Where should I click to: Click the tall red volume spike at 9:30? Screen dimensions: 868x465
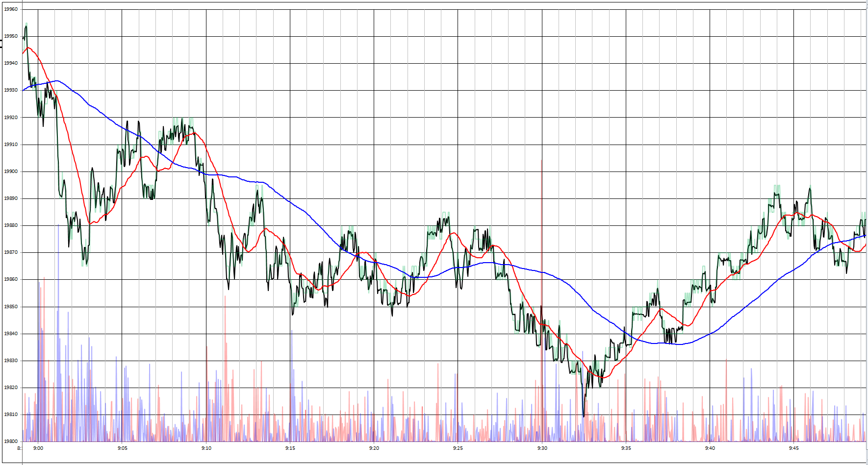541,300
